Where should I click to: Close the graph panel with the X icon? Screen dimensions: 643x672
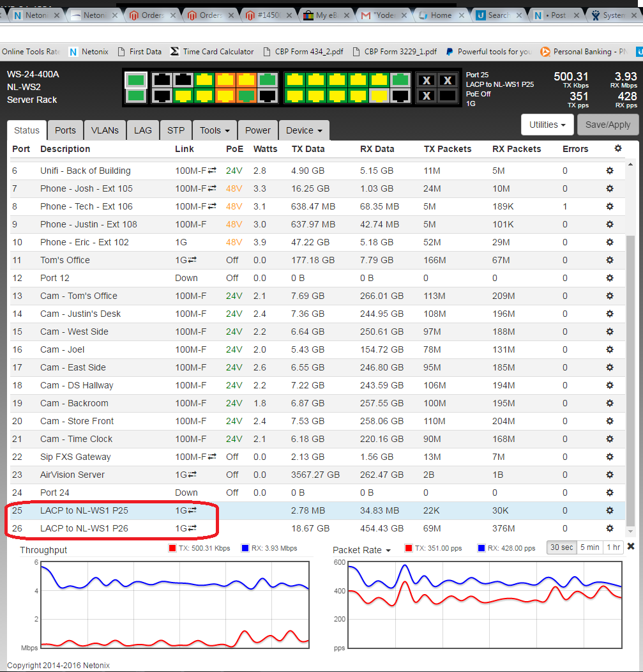pyautogui.click(x=631, y=546)
